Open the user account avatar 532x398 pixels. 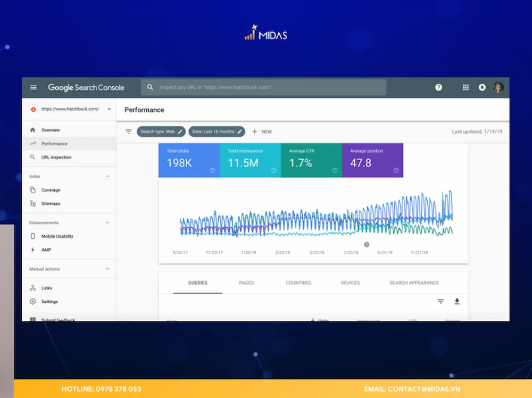pos(498,88)
